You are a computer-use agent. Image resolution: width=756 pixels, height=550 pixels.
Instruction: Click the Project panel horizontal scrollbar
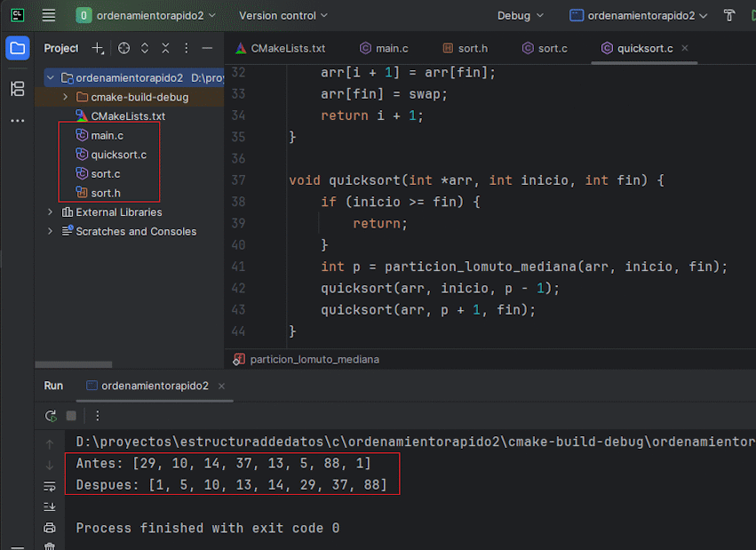(74, 364)
